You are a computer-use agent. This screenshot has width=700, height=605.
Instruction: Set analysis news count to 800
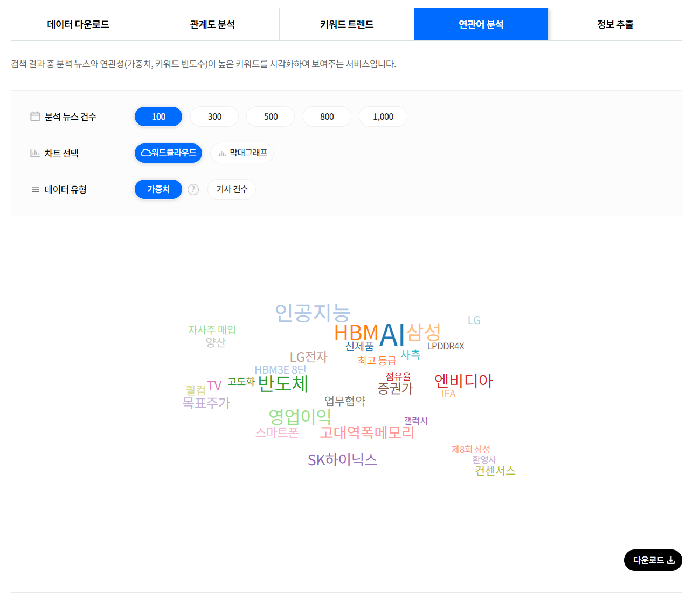327,116
